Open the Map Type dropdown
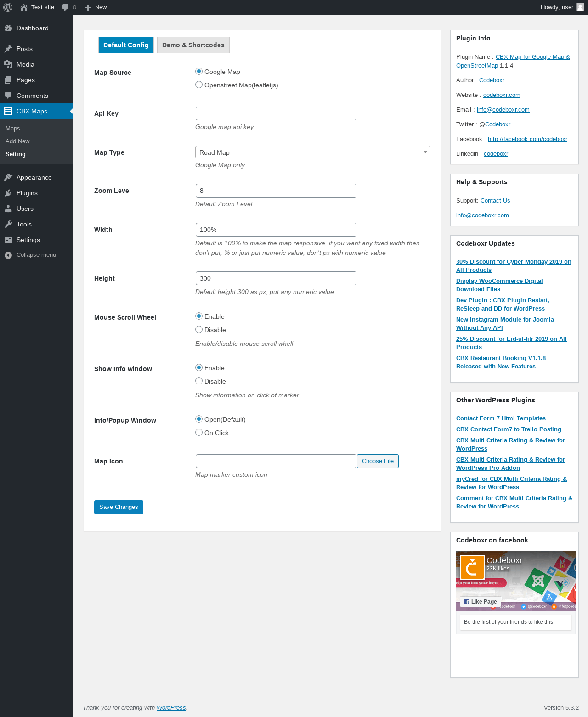 pos(313,152)
